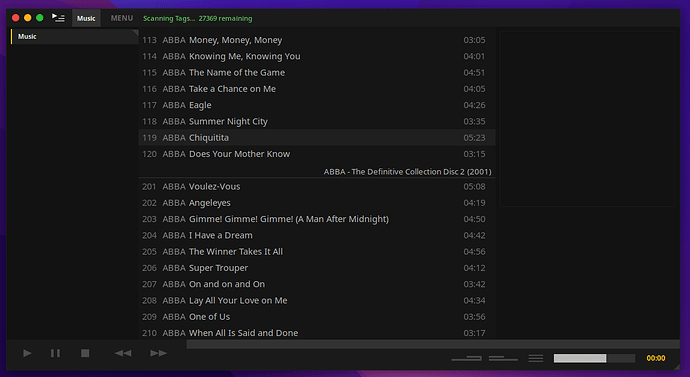
Task: Toggle the shuffle mode icon
Action: tap(503, 358)
